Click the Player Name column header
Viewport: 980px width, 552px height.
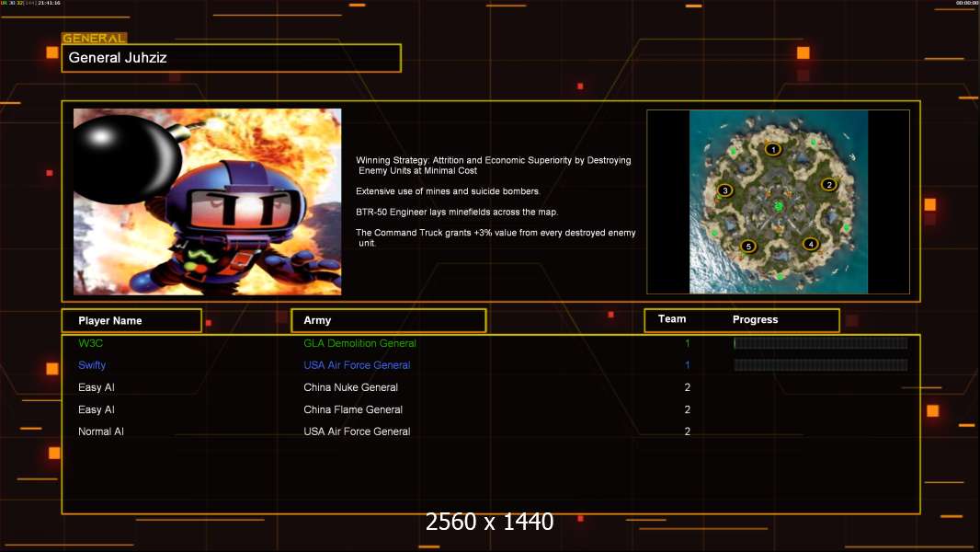coord(131,321)
